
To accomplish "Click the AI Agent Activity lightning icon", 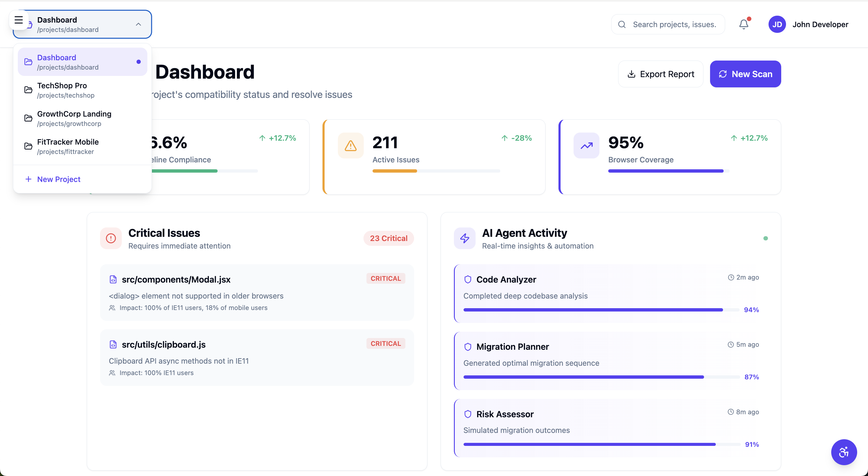I will coord(464,238).
